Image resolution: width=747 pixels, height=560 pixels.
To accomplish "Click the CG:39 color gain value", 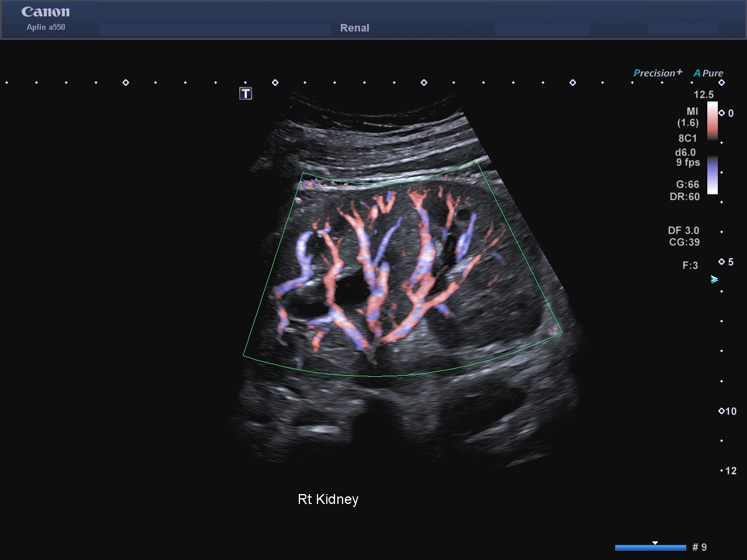I will tap(685, 242).
